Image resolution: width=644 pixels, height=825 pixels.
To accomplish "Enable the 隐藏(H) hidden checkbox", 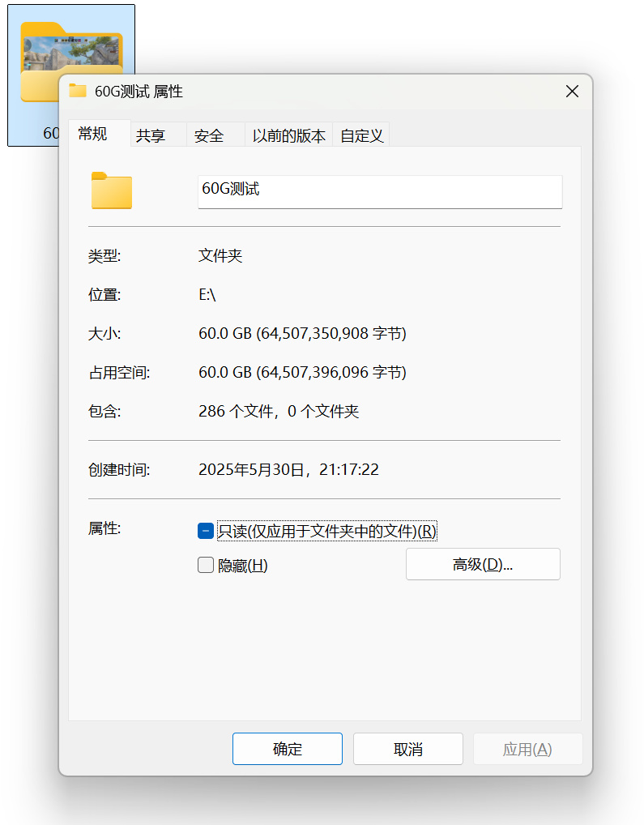I will (x=206, y=565).
